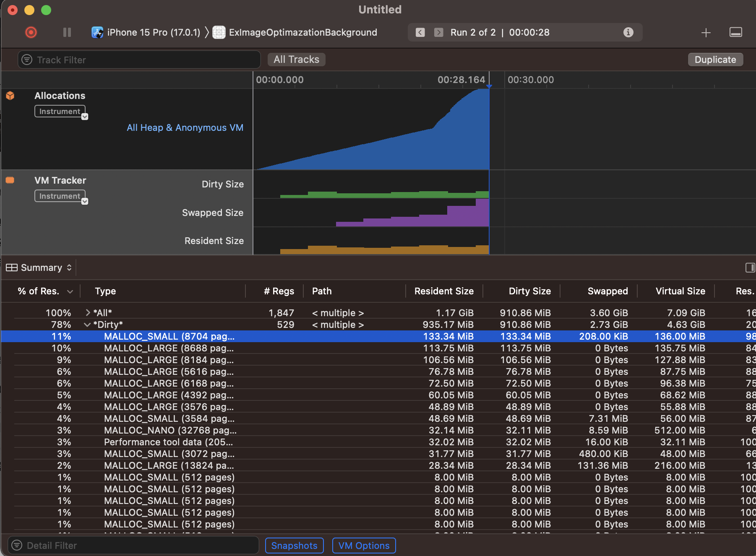Expand the *All* row disclosure arrow

[x=88, y=312]
